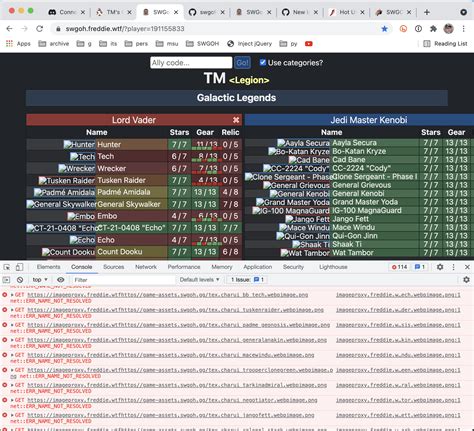Open the Reading List

coord(445,44)
